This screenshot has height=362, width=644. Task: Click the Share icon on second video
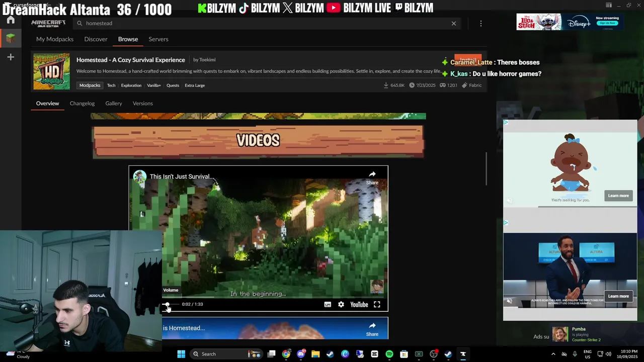coord(372,329)
